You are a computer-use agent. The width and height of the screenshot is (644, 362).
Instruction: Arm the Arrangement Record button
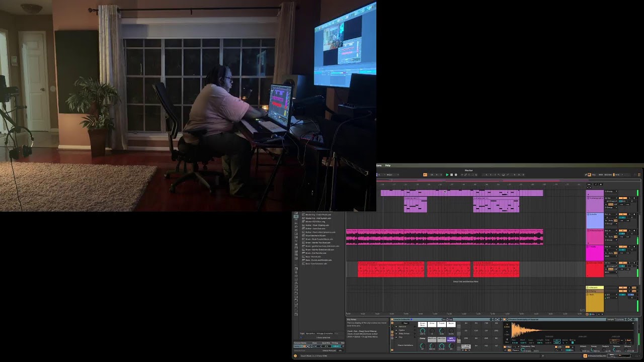tap(456, 174)
